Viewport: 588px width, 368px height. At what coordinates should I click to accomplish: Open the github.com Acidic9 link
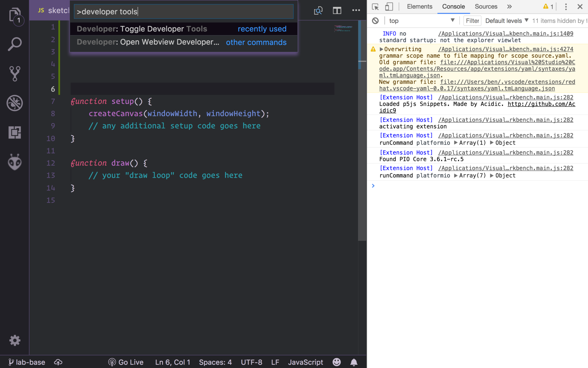477,107
